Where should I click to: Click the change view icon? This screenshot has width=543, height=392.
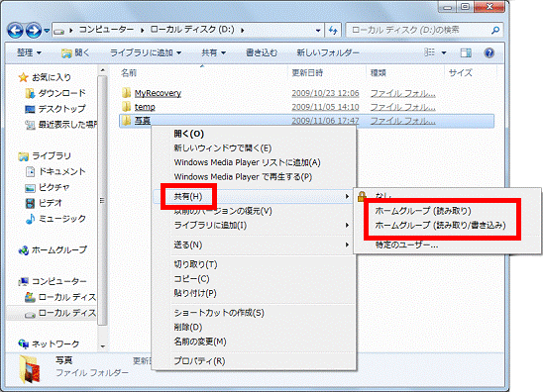[x=429, y=52]
